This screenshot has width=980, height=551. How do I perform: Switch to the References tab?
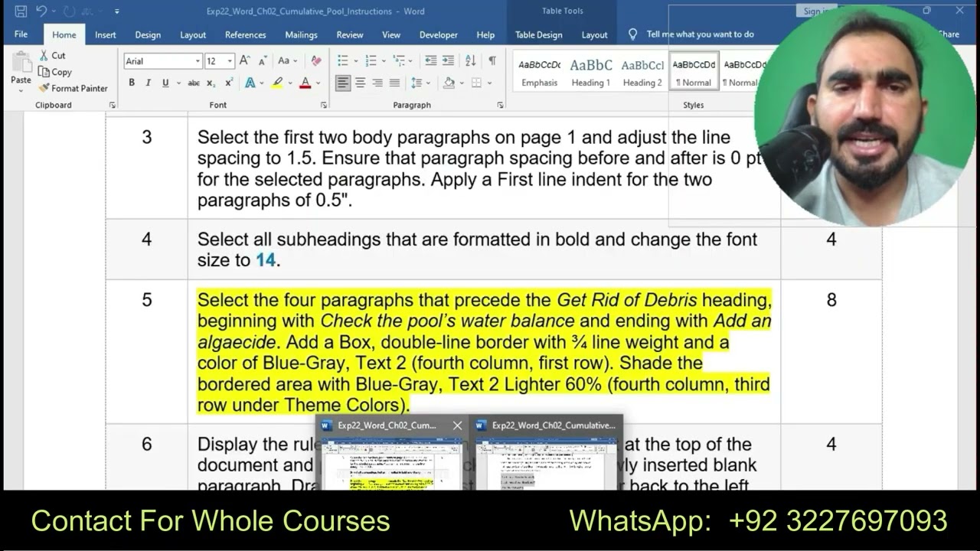[246, 34]
